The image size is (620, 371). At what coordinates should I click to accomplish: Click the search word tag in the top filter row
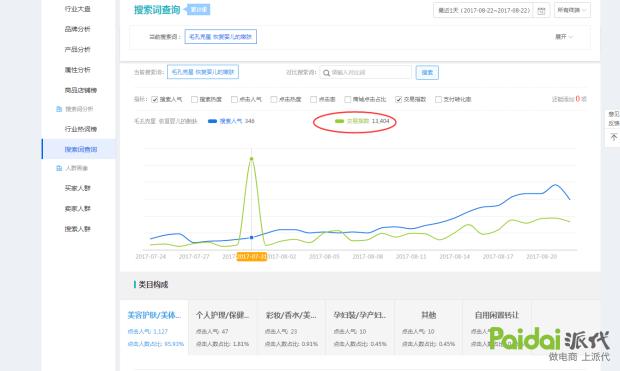pos(221,37)
